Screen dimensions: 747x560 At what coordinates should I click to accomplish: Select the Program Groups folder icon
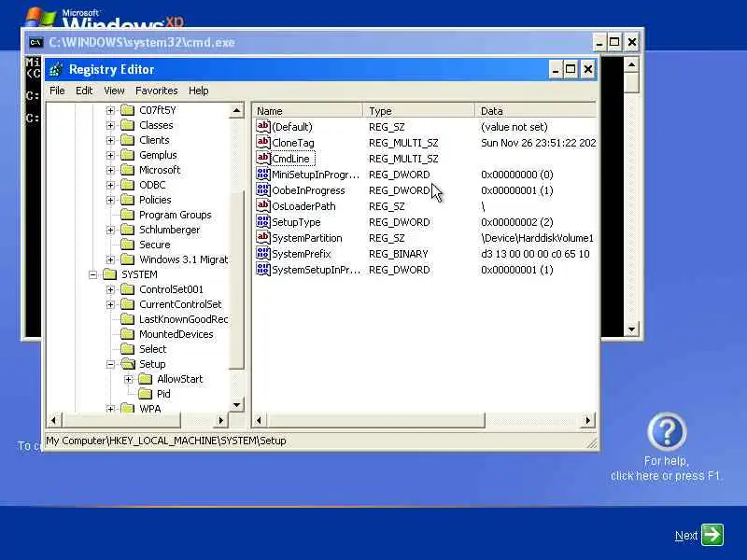(127, 215)
